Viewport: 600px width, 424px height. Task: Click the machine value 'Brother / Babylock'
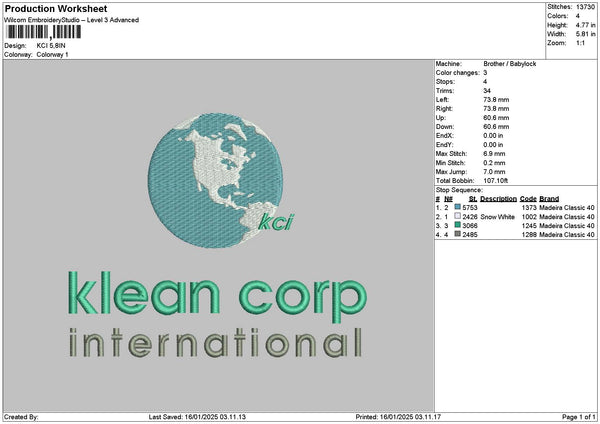click(x=510, y=64)
